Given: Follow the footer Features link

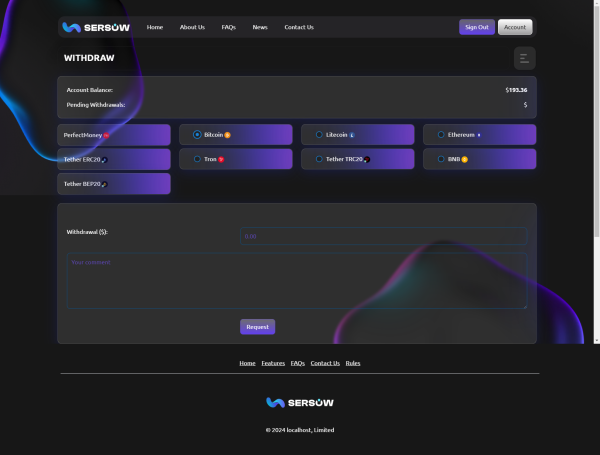Looking at the screenshot, I should 273,363.
